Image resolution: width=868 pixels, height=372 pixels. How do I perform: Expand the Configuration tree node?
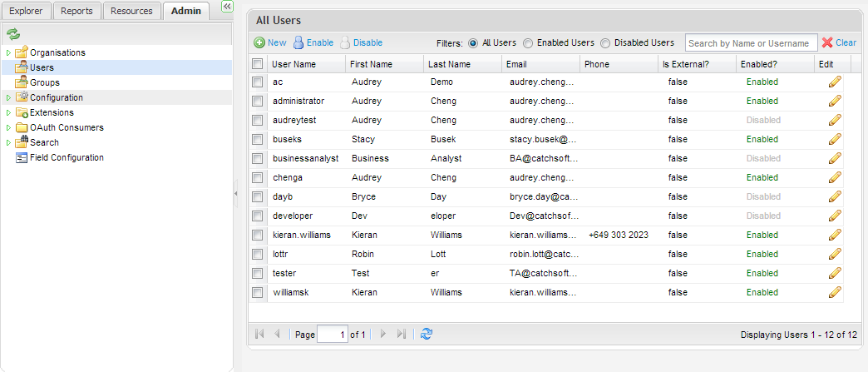(x=8, y=98)
